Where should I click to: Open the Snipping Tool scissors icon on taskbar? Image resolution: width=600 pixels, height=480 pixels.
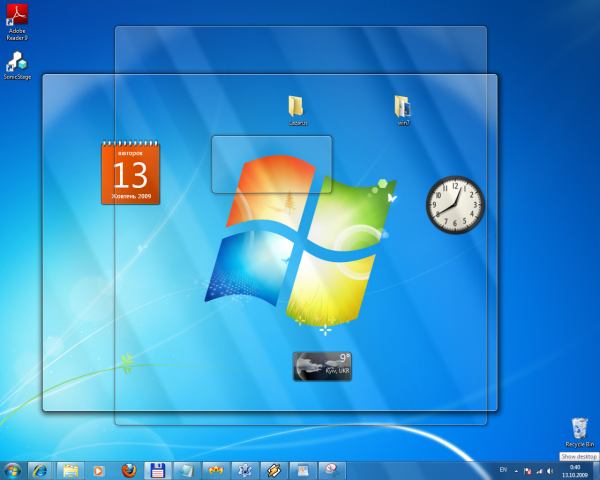point(332,470)
